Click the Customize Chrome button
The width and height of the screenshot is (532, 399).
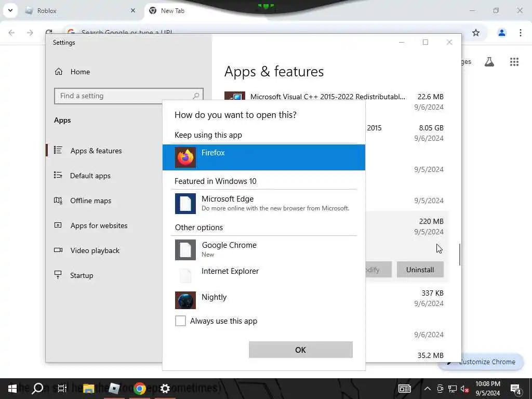[x=481, y=362]
